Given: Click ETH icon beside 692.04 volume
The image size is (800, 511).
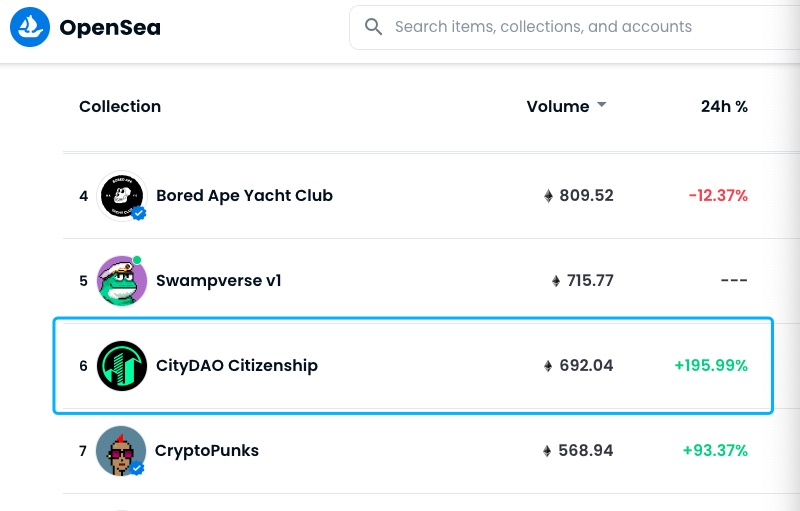Looking at the screenshot, I should click(548, 366).
